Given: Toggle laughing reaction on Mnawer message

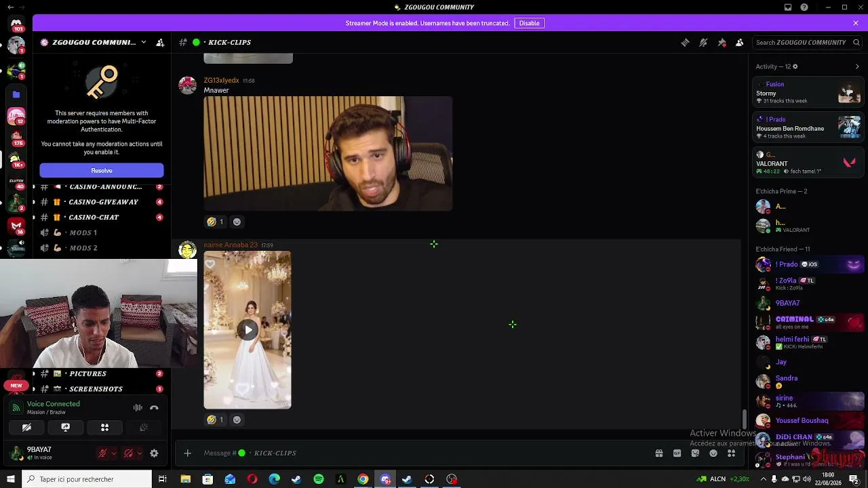Looking at the screenshot, I should pyautogui.click(x=215, y=222).
